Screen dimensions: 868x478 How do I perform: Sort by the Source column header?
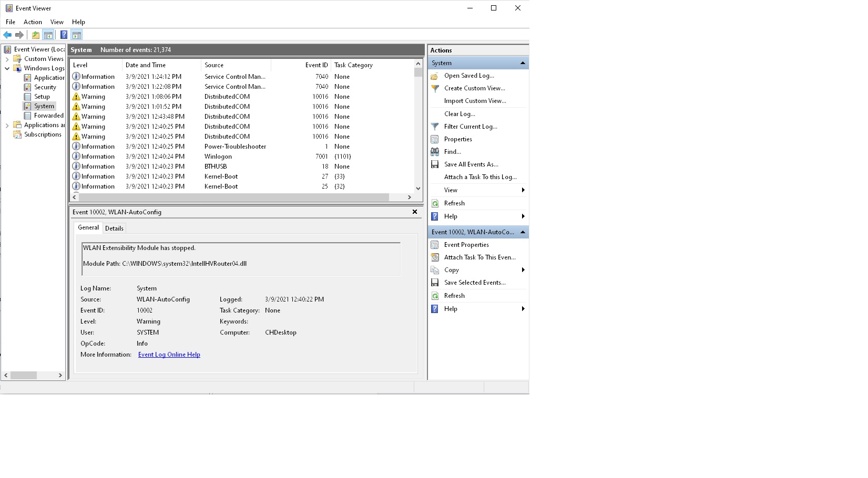[236, 65]
